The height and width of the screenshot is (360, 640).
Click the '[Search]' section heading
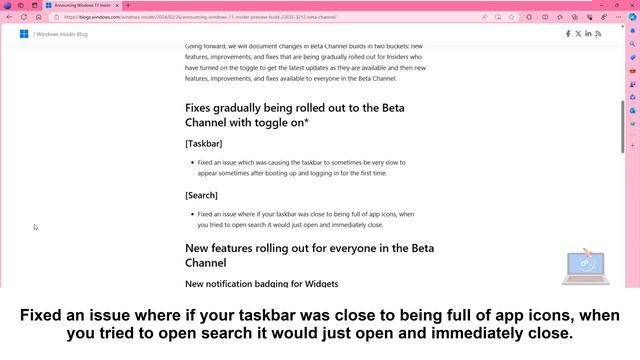click(201, 195)
